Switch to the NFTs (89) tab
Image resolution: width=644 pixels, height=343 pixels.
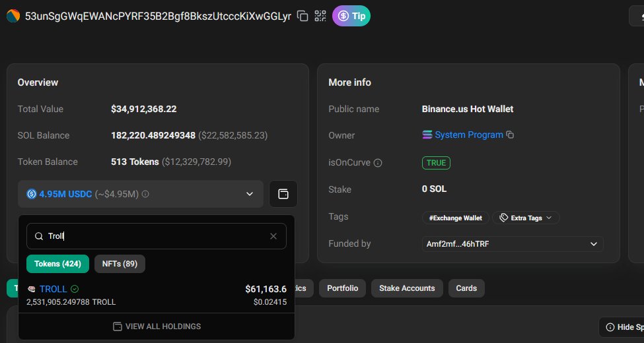coord(120,264)
